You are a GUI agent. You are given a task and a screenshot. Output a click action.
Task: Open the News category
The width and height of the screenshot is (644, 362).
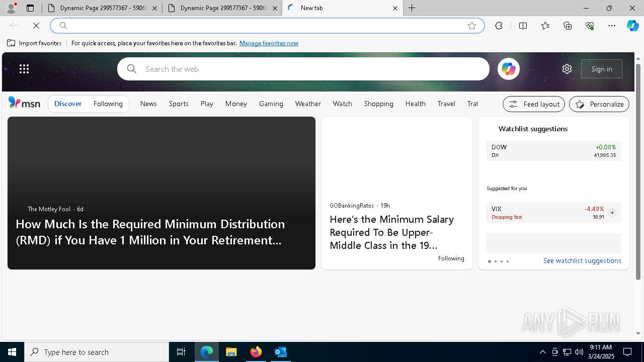(148, 104)
